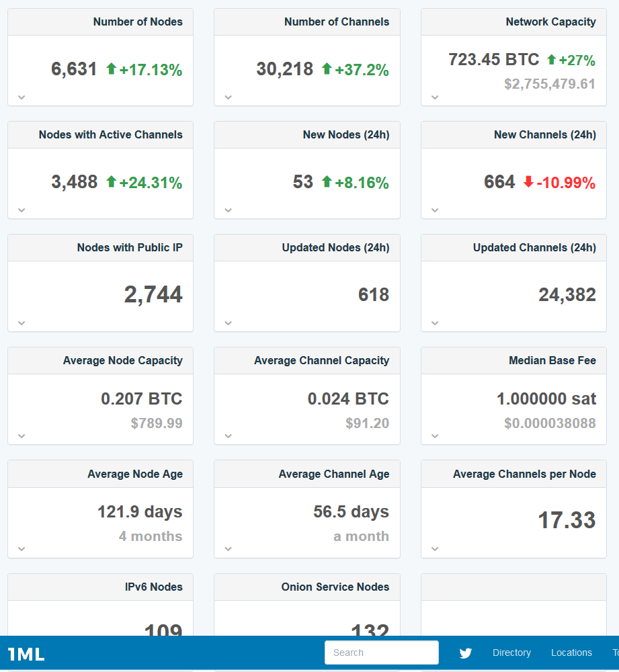The width and height of the screenshot is (619, 672).
Task: Expand the New Channels (24h) card
Action: [x=434, y=210]
